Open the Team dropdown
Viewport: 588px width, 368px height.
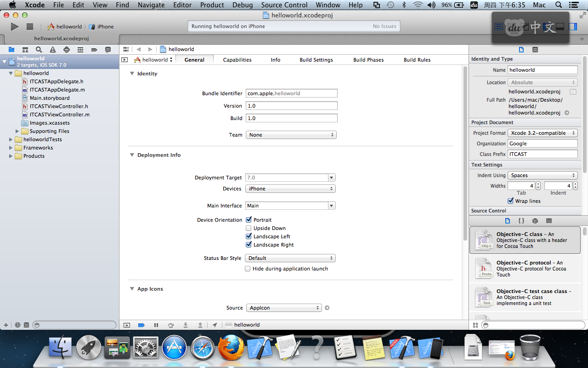tap(291, 135)
